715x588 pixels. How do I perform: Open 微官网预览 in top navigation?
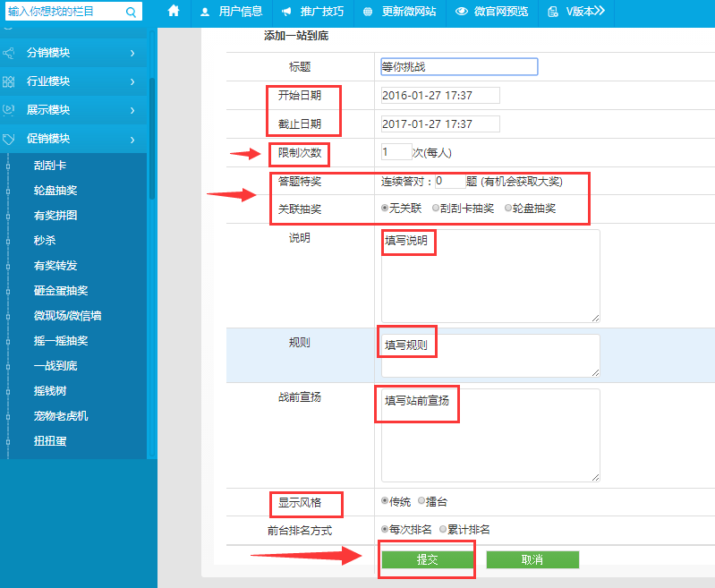(x=501, y=12)
